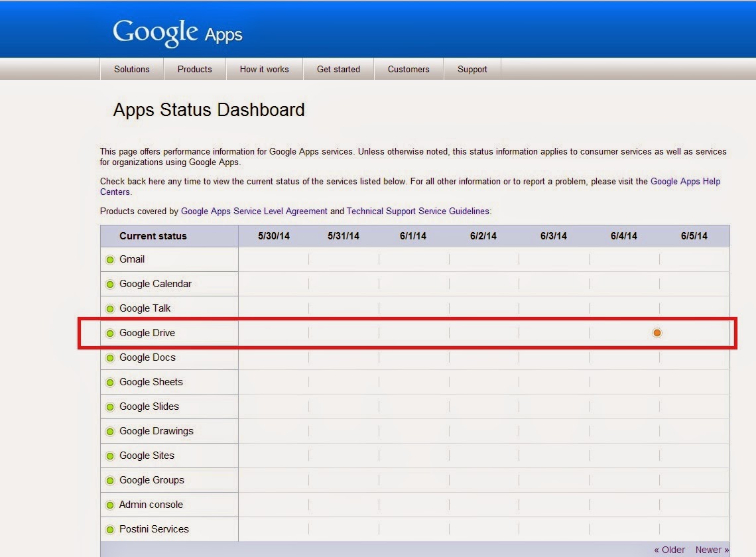Click the Google Docs service name
Image resolution: width=756 pixels, height=557 pixels.
coord(147,357)
